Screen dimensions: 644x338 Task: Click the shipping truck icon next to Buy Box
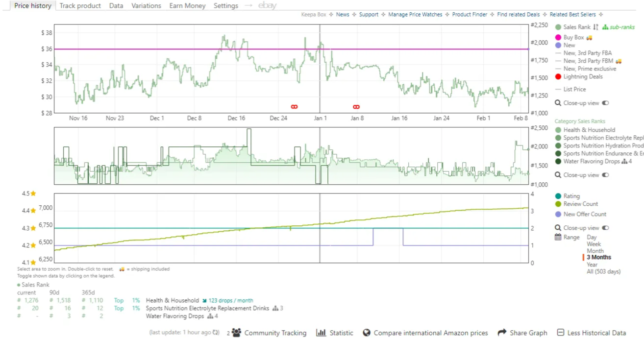(590, 38)
